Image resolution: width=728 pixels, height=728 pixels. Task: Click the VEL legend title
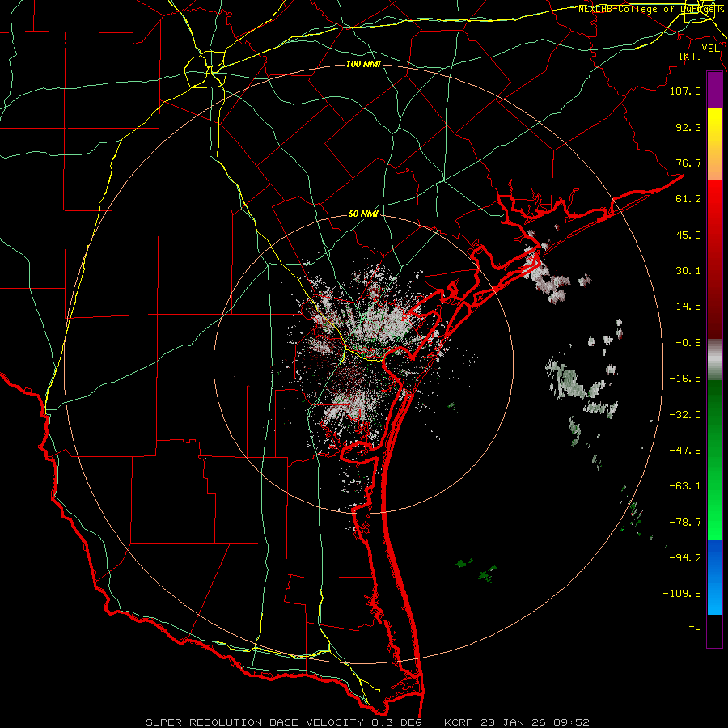tap(710, 49)
